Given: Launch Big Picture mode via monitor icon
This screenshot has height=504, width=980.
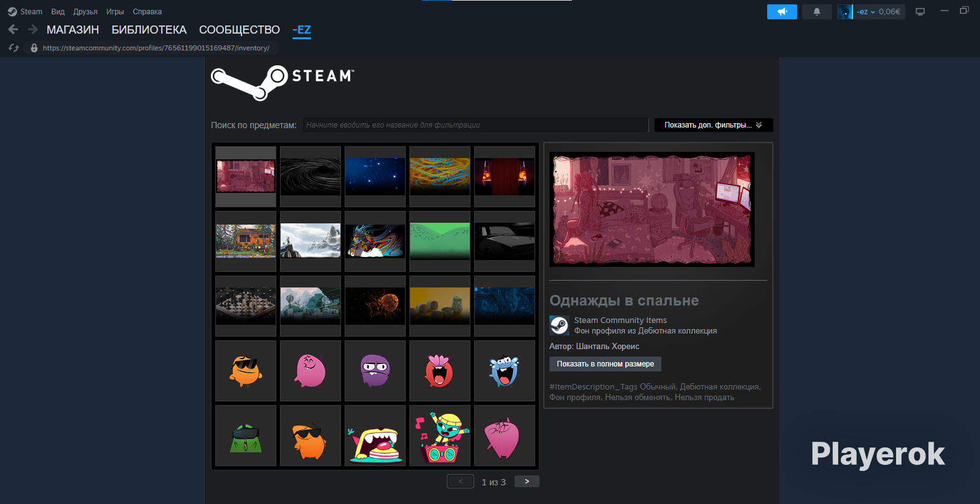Looking at the screenshot, I should (x=920, y=12).
